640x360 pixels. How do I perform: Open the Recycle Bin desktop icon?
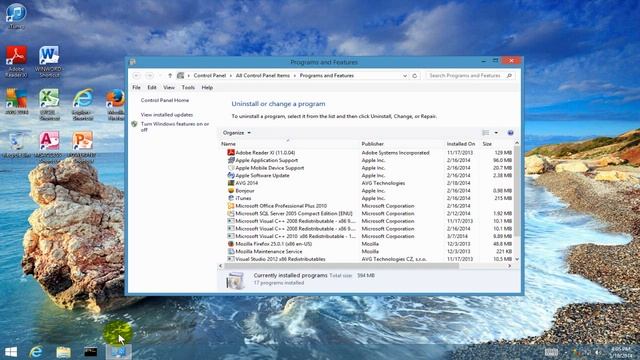[x=16, y=145]
